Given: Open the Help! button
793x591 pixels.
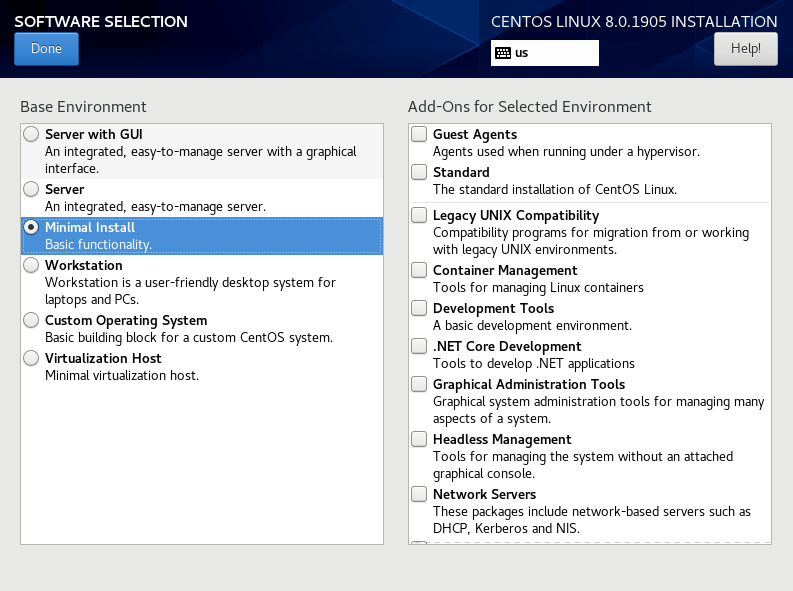Looking at the screenshot, I should point(745,49).
